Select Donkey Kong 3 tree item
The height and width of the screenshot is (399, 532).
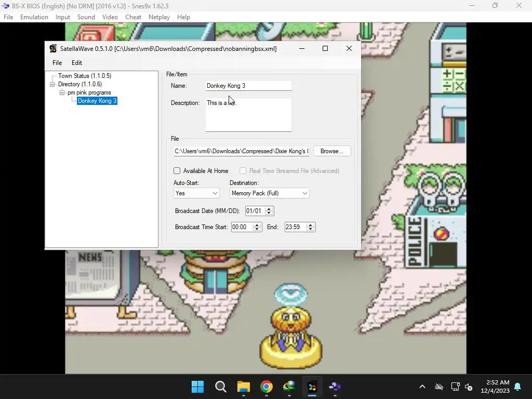pos(97,101)
